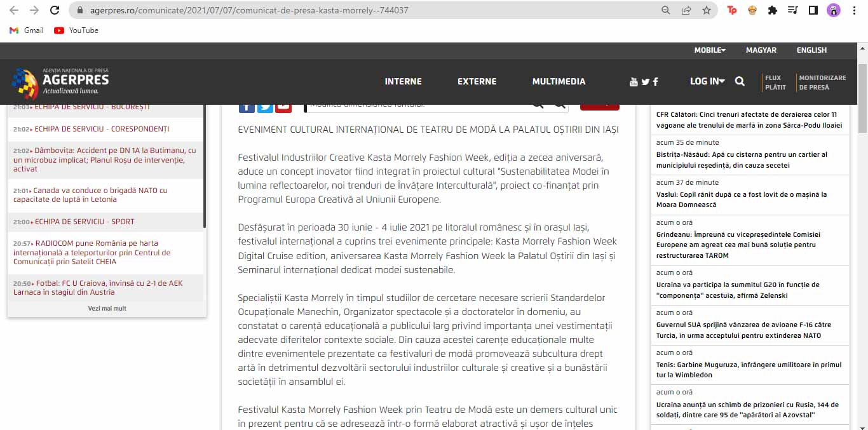
Task: Click the zoom magnifier icon in the address bar
Action: [x=666, y=10]
